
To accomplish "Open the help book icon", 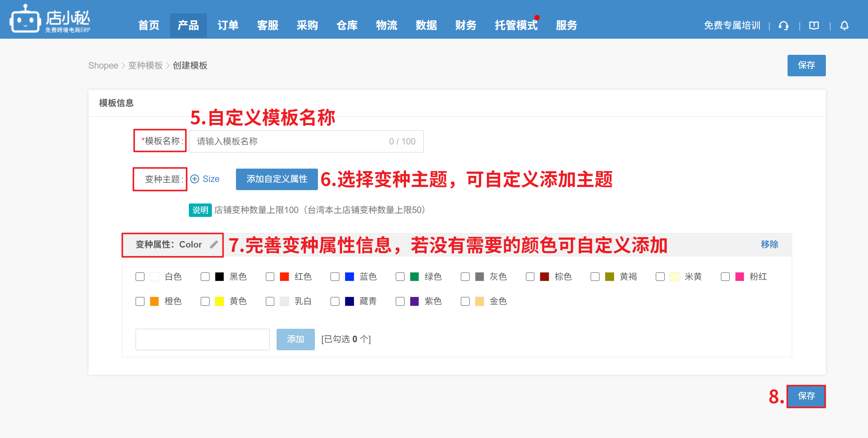I will tap(814, 26).
